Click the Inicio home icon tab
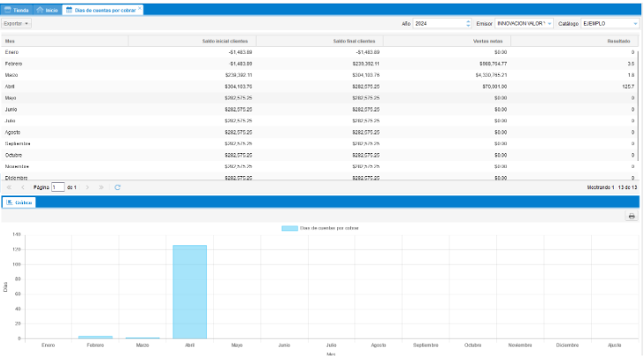 47,9
